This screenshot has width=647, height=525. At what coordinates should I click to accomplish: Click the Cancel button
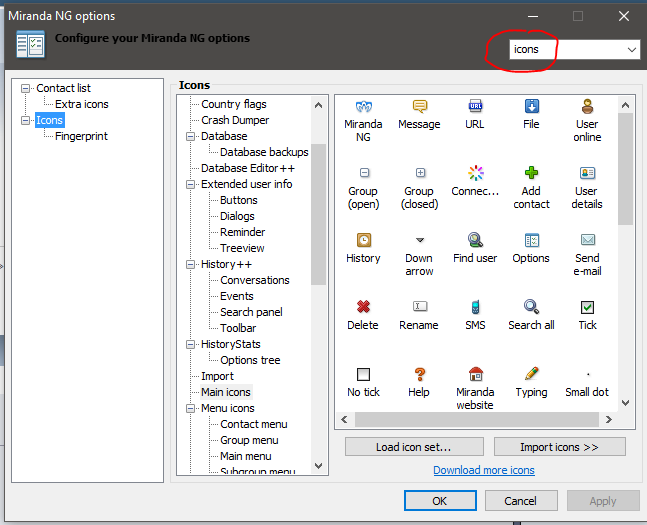(521, 501)
